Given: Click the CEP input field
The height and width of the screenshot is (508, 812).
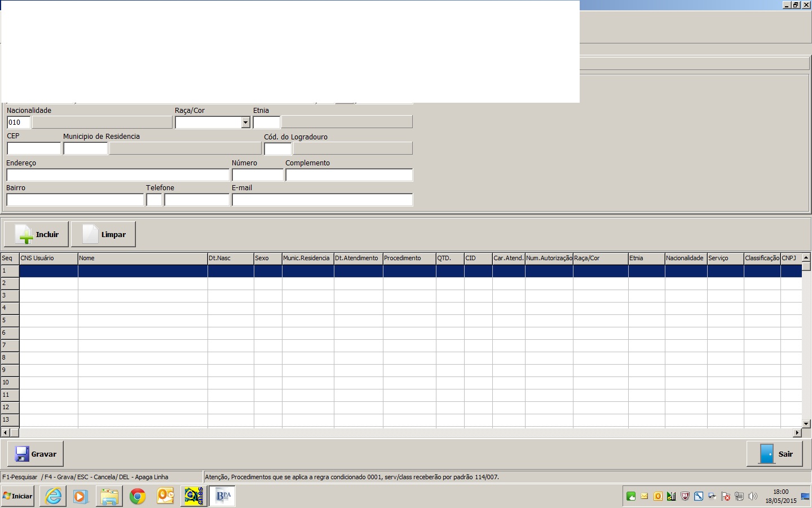Looking at the screenshot, I should tap(34, 148).
